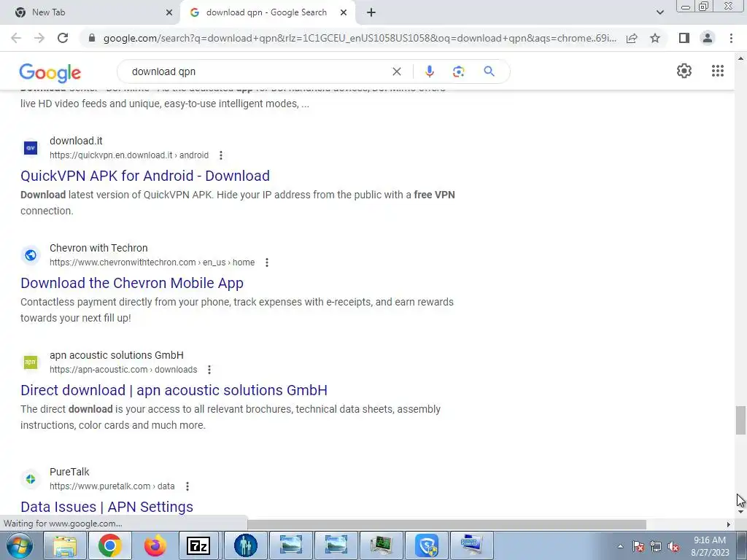View site information via lock icon

tap(92, 38)
